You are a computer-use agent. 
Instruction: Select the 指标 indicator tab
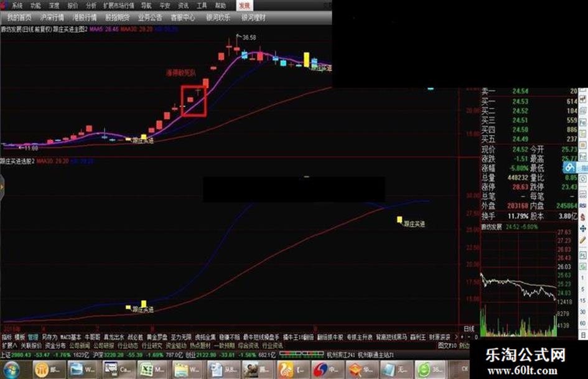7,337
